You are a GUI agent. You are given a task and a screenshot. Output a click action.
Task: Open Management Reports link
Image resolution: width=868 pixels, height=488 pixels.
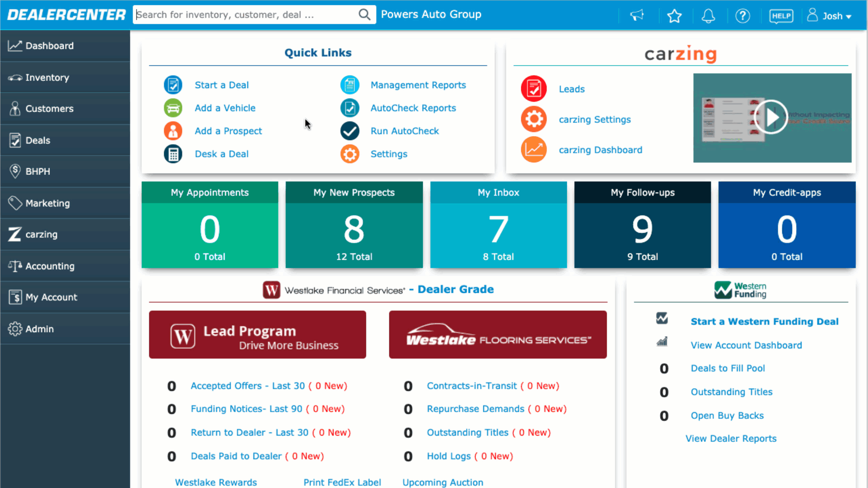tap(418, 85)
